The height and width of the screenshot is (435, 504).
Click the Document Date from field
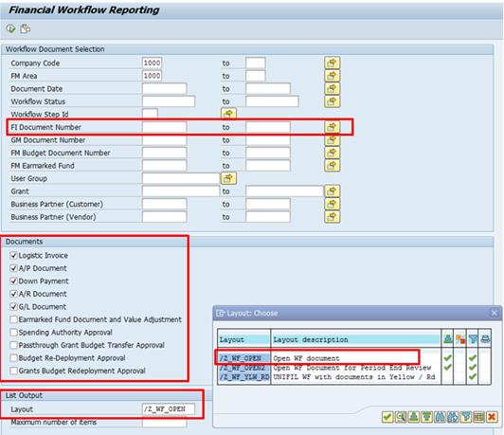pyautogui.click(x=165, y=88)
